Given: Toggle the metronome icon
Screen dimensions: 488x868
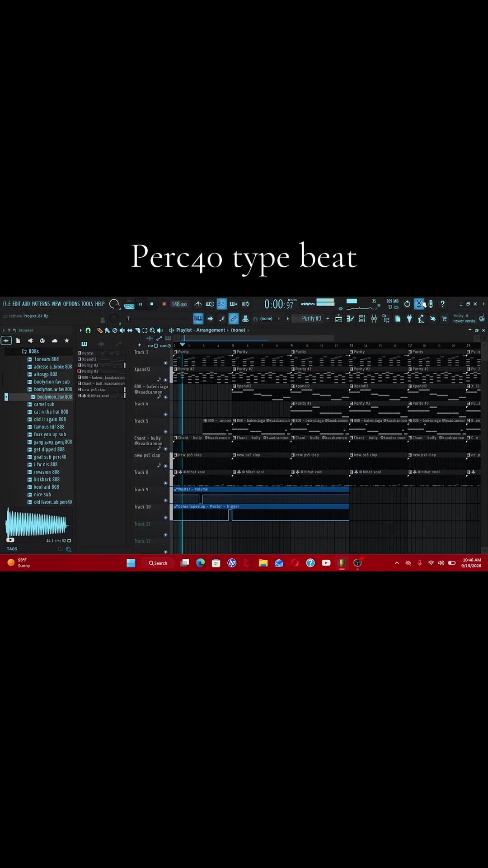Looking at the screenshot, I should 198,304.
